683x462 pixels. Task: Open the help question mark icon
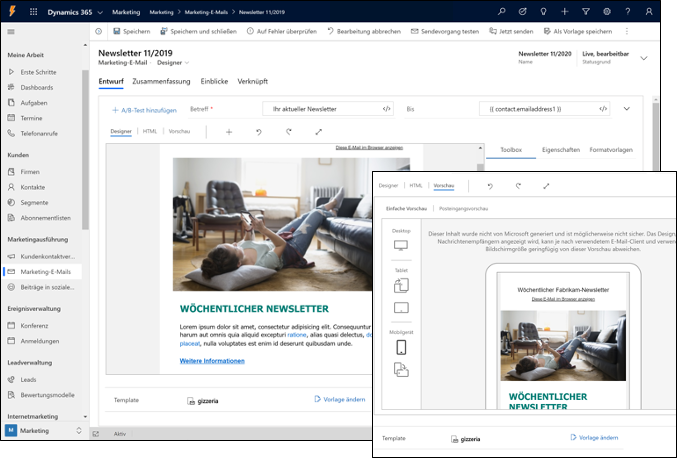628,12
